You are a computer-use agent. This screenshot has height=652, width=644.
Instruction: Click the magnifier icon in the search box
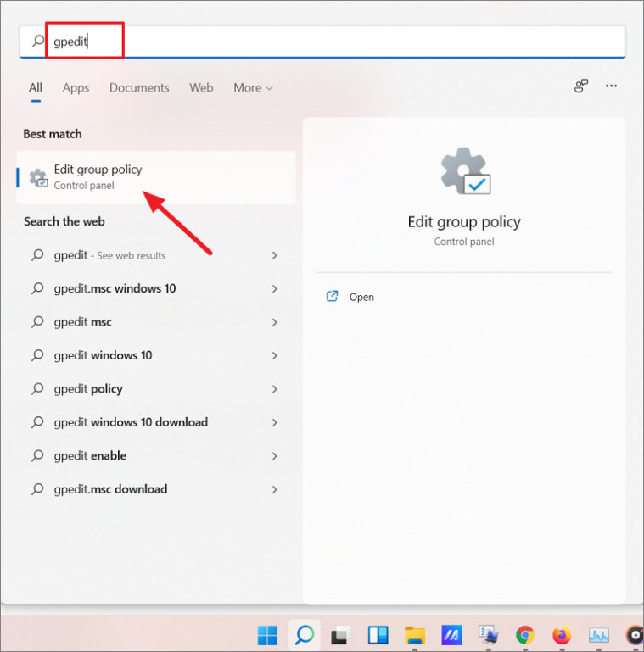click(x=38, y=41)
